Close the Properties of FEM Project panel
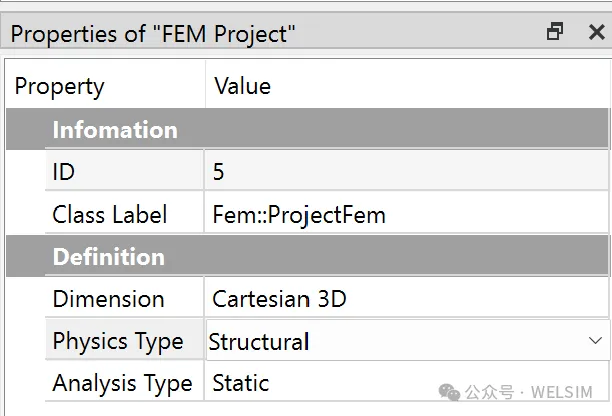The image size is (612, 416). click(x=597, y=32)
